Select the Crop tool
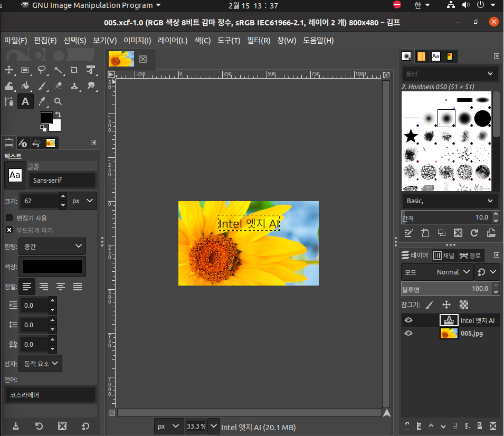This screenshot has height=436, width=504. (x=74, y=70)
